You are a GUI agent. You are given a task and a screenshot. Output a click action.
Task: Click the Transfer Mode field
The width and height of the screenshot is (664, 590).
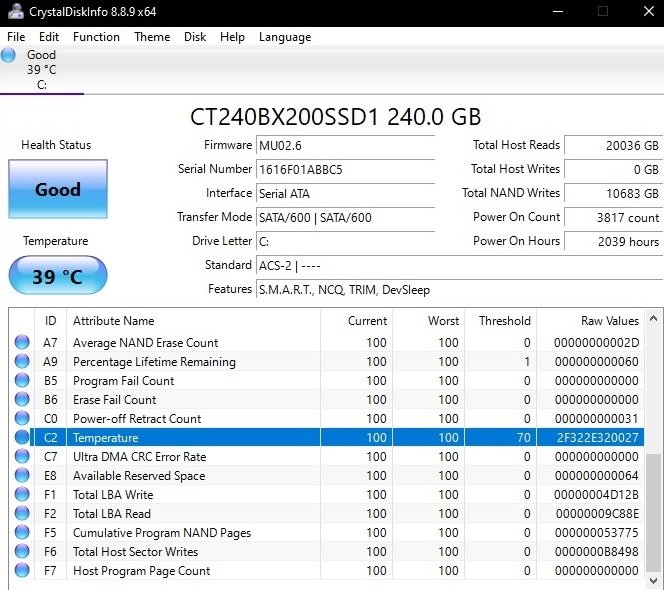click(x=346, y=218)
